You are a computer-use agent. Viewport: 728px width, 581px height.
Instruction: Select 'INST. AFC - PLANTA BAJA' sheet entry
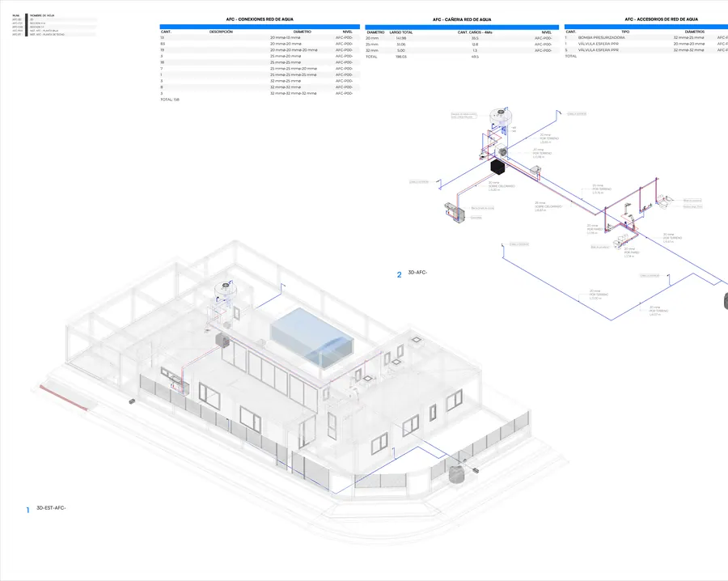point(44,31)
